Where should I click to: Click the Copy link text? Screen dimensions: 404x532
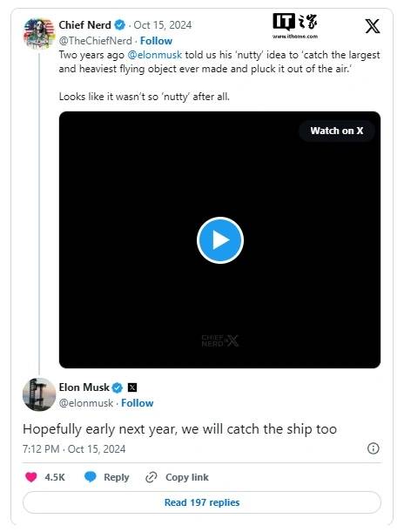coord(187,477)
